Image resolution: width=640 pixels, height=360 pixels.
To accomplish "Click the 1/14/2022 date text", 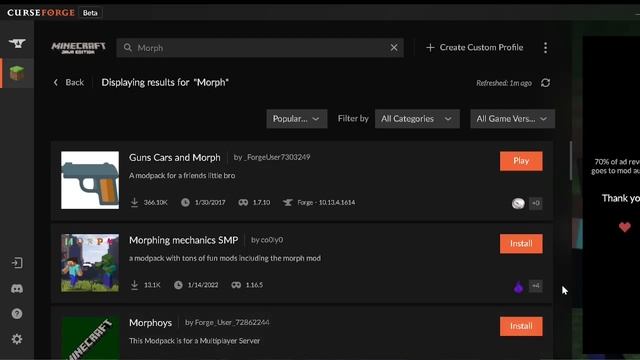I will [203, 285].
